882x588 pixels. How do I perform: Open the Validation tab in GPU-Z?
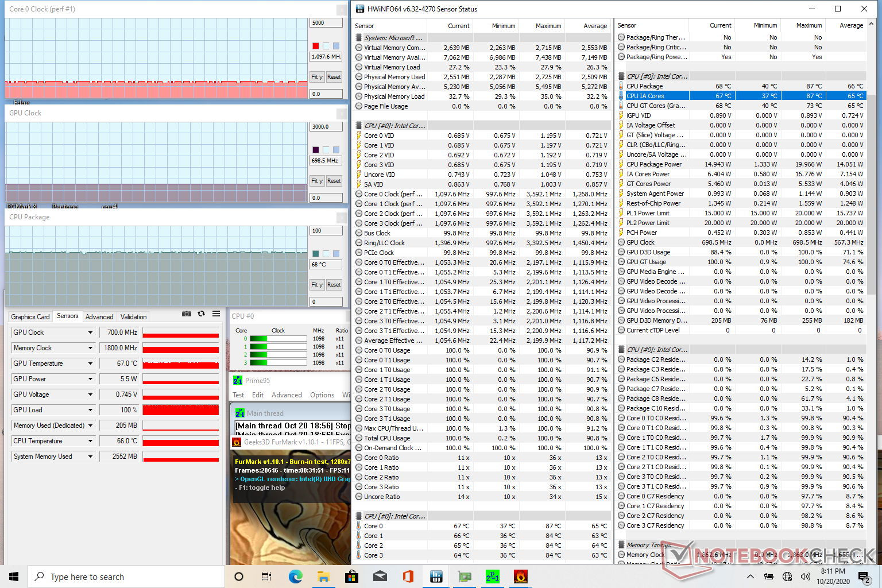[133, 317]
